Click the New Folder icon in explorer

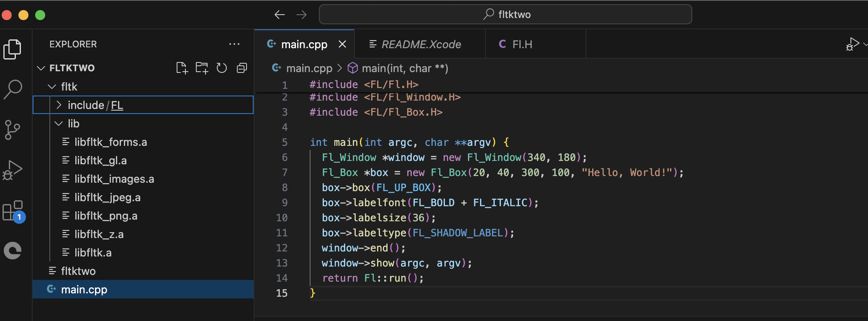[202, 68]
